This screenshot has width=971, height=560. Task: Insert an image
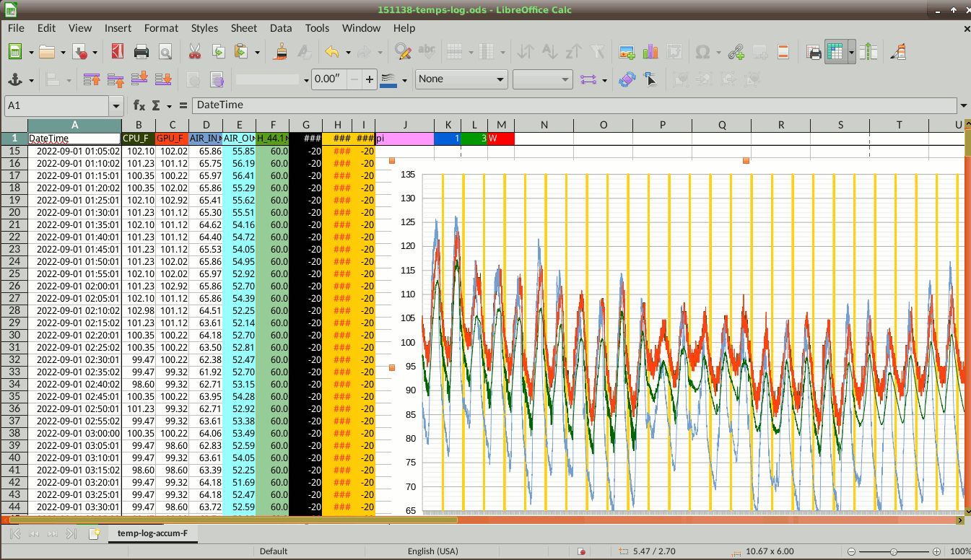[627, 52]
